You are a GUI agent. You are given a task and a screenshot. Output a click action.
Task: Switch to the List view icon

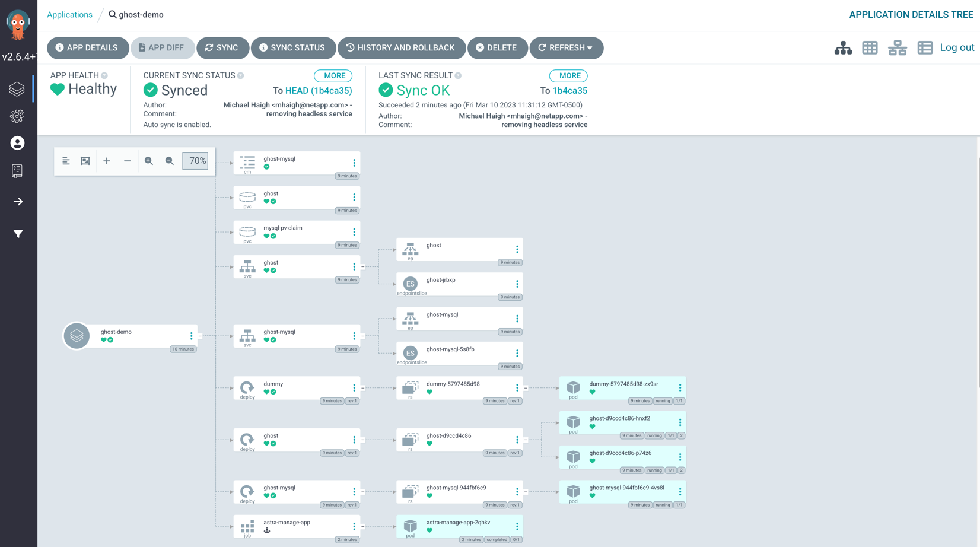click(x=925, y=48)
